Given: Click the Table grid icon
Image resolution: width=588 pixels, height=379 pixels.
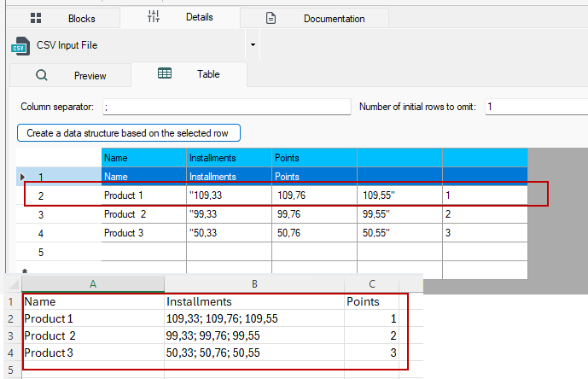Looking at the screenshot, I should [x=165, y=73].
